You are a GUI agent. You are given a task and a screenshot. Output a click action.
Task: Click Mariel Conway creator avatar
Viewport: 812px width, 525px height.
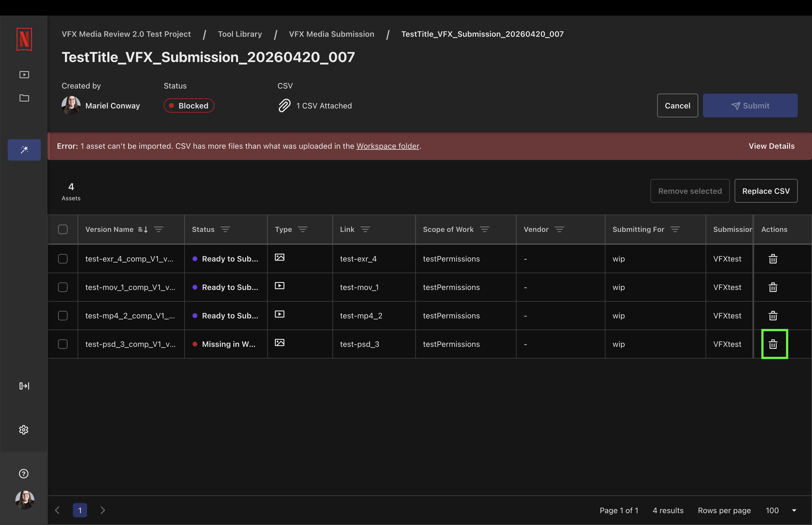pos(71,105)
